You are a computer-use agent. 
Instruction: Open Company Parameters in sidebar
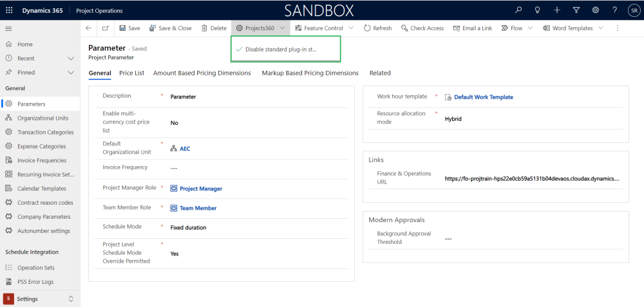click(x=40, y=217)
